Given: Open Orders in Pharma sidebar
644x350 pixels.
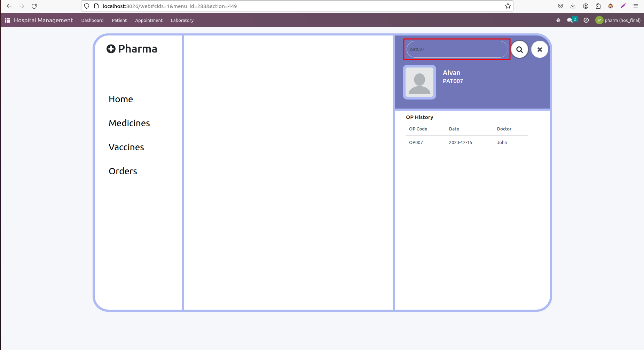Looking at the screenshot, I should pos(123,171).
